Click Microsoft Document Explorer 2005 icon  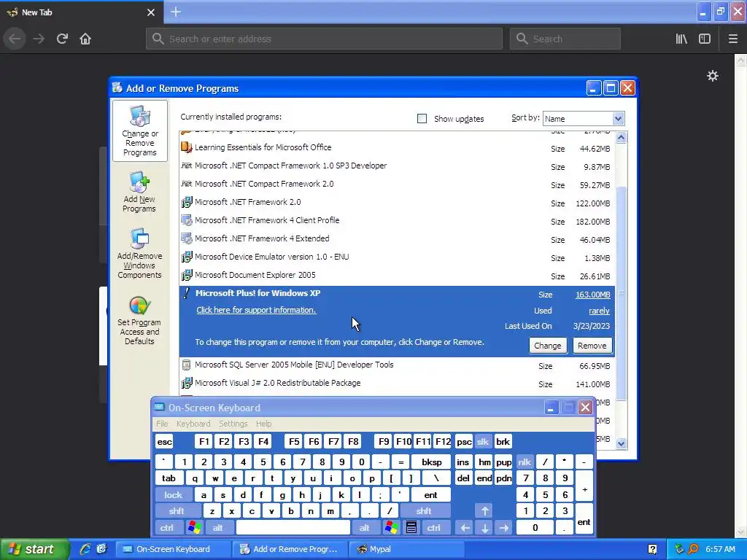tap(186, 275)
